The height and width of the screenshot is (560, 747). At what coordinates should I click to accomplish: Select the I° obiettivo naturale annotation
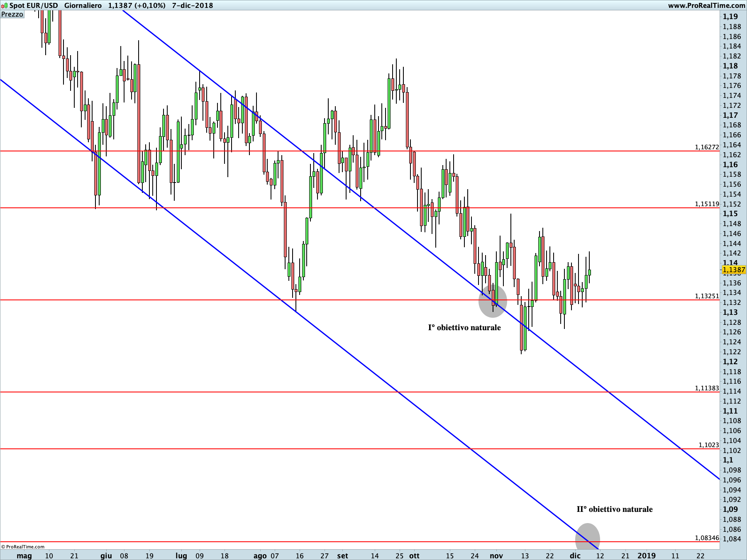point(464,327)
